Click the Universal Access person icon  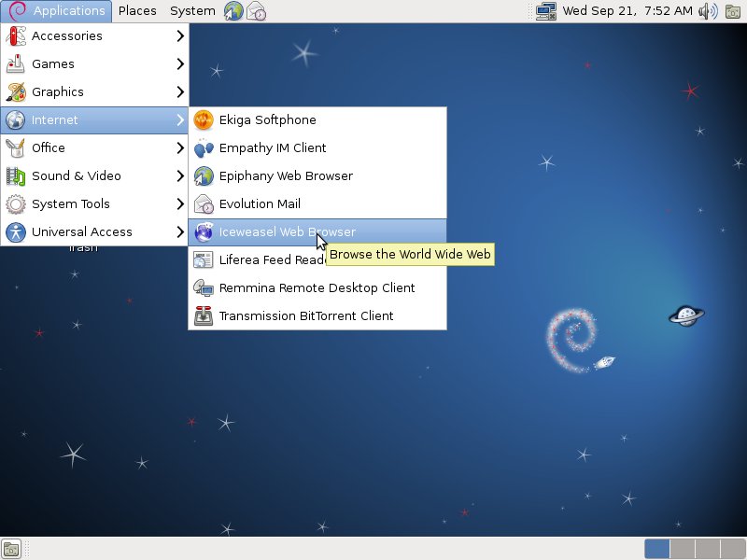(16, 231)
